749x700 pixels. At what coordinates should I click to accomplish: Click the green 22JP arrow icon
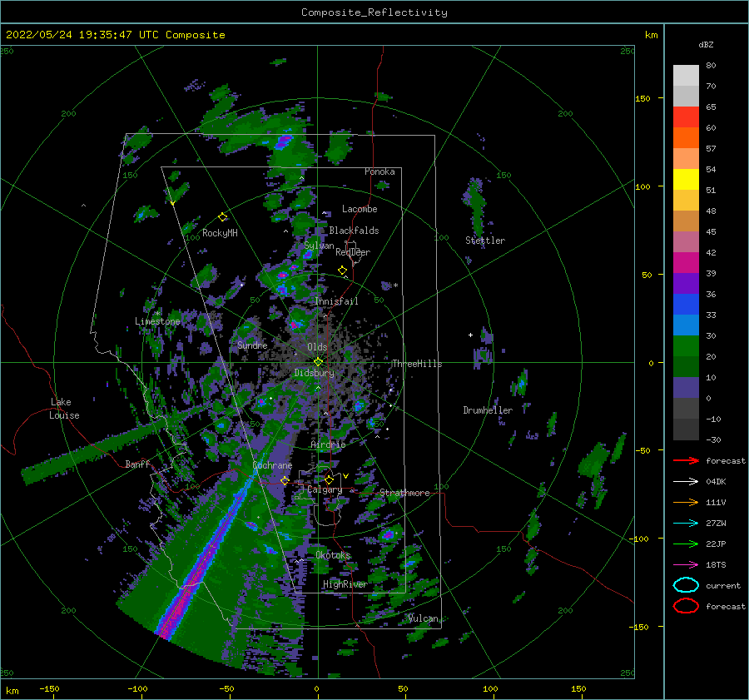686,544
